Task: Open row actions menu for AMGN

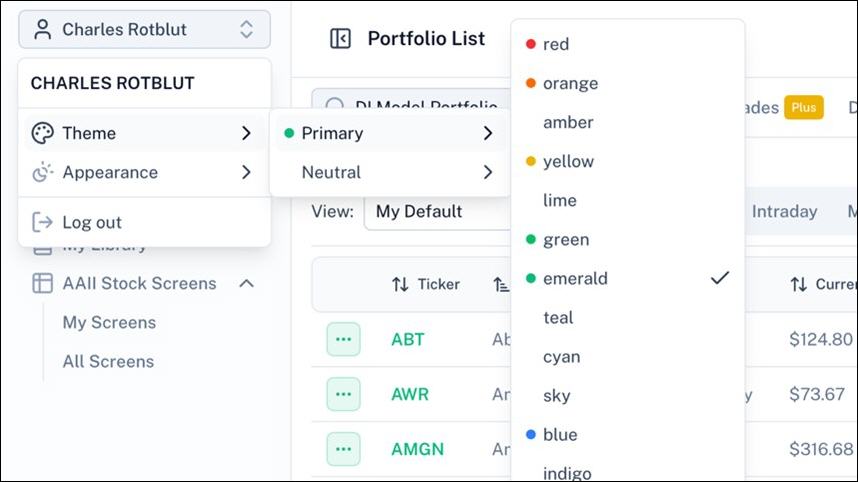Action: tap(344, 449)
